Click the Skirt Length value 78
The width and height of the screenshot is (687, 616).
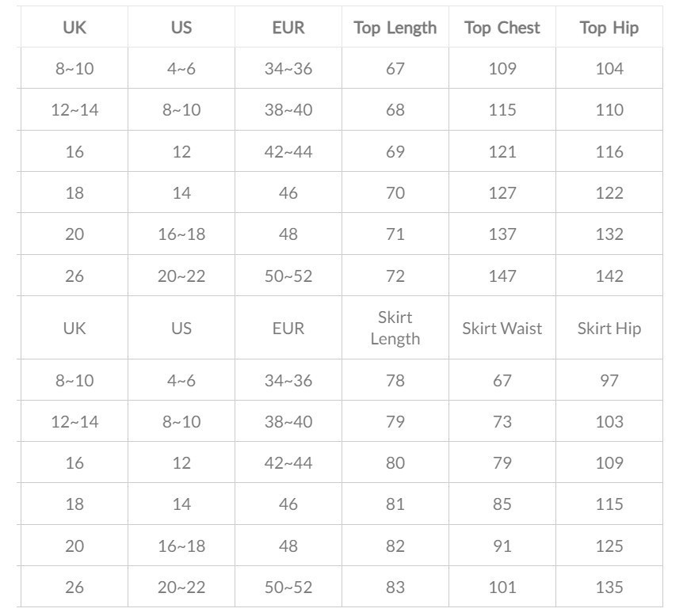click(395, 381)
